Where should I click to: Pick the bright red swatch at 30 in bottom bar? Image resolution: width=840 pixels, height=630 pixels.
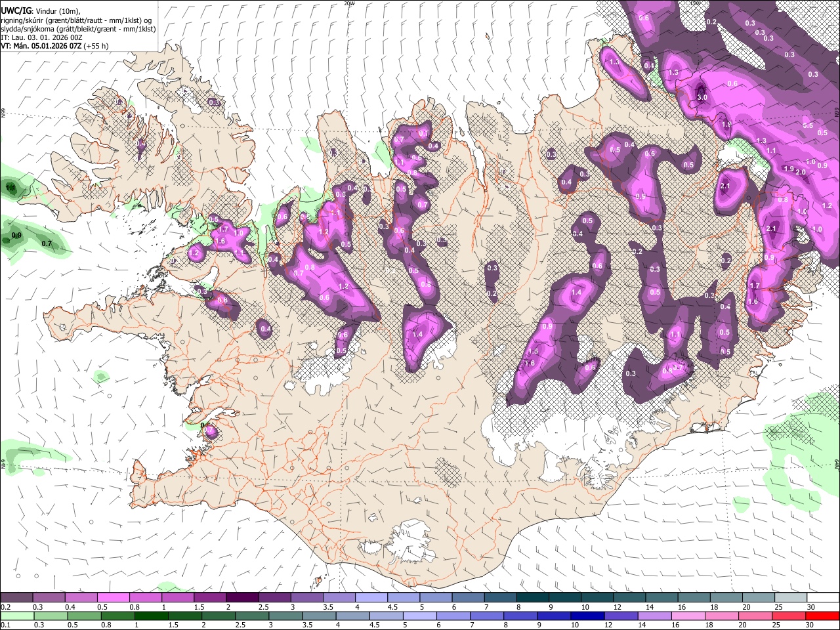(x=823, y=616)
